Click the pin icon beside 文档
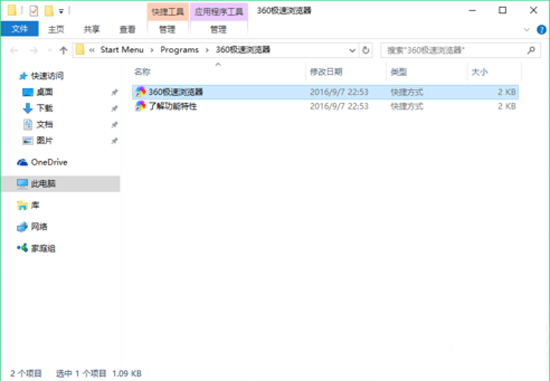This screenshot has height=381, width=550. (114, 125)
